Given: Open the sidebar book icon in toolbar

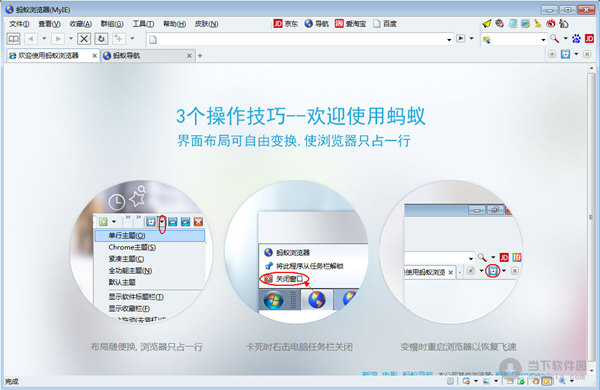Looking at the screenshot, I should click(x=14, y=39).
